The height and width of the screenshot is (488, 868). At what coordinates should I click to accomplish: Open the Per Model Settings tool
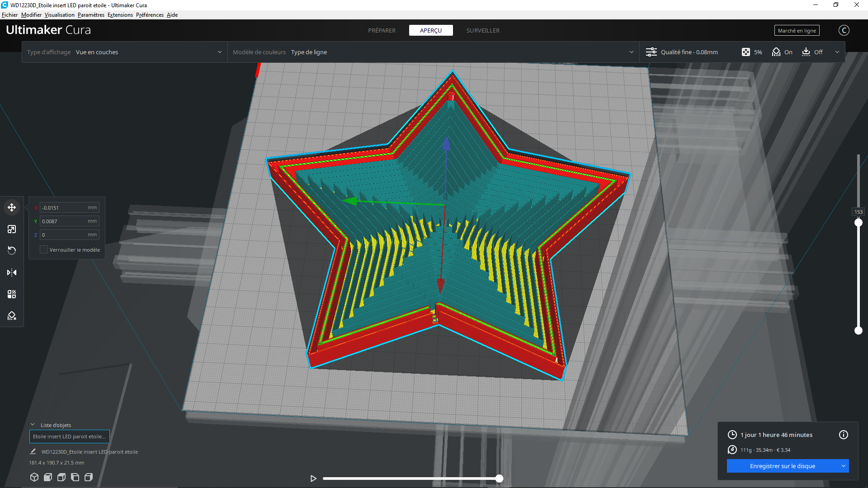[12, 294]
